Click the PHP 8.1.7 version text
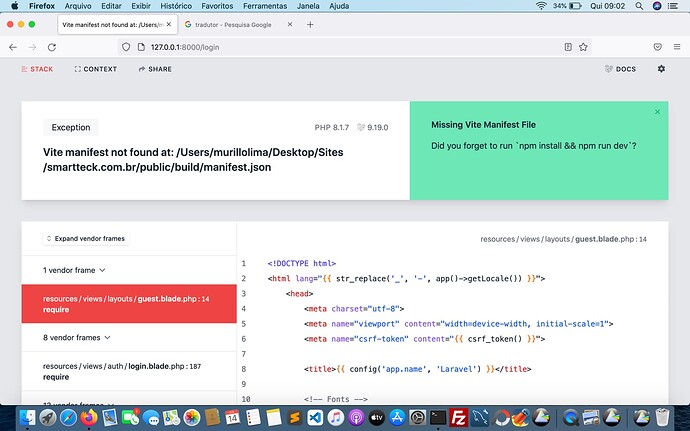Image resolution: width=690 pixels, height=431 pixels. click(x=331, y=127)
